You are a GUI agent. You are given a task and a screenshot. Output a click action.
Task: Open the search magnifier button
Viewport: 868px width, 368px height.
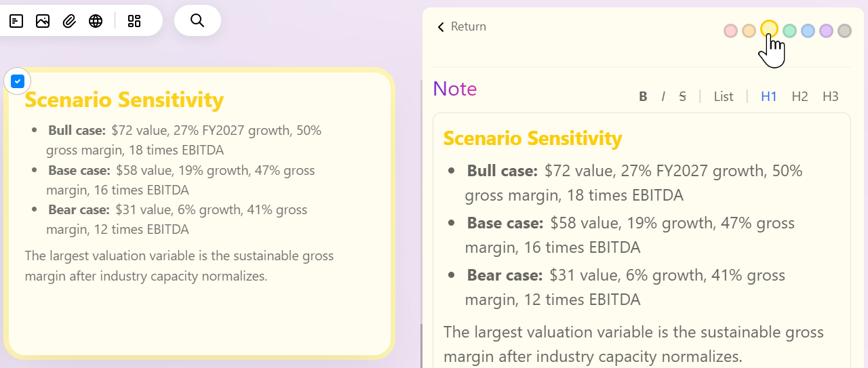click(x=197, y=20)
